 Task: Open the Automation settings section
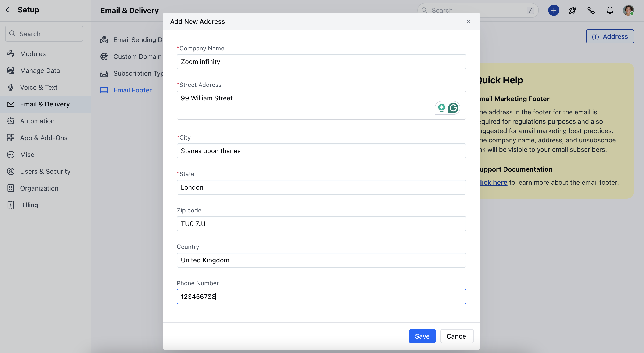coord(37,121)
